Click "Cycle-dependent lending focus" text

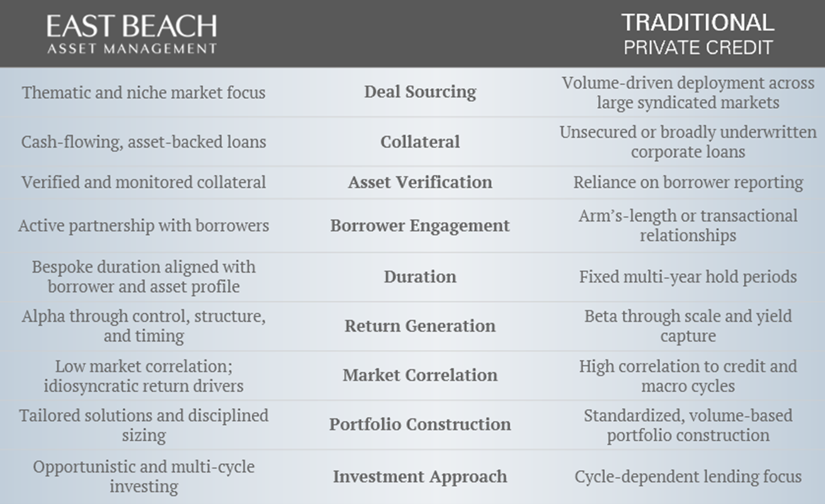pyautogui.click(x=688, y=476)
